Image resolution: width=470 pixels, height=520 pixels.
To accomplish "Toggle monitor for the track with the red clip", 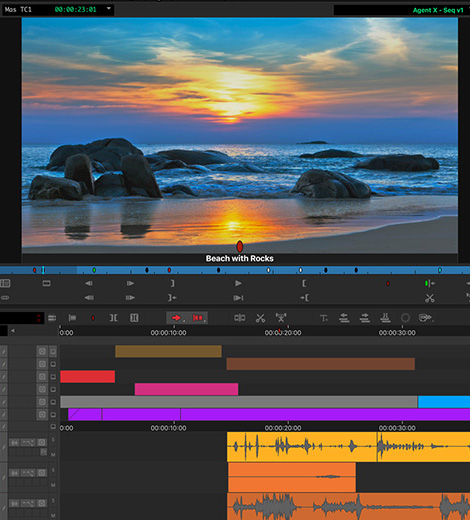I will 53,377.
